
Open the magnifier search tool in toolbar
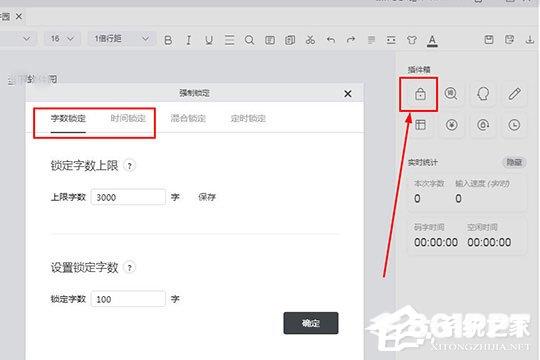coord(249,40)
